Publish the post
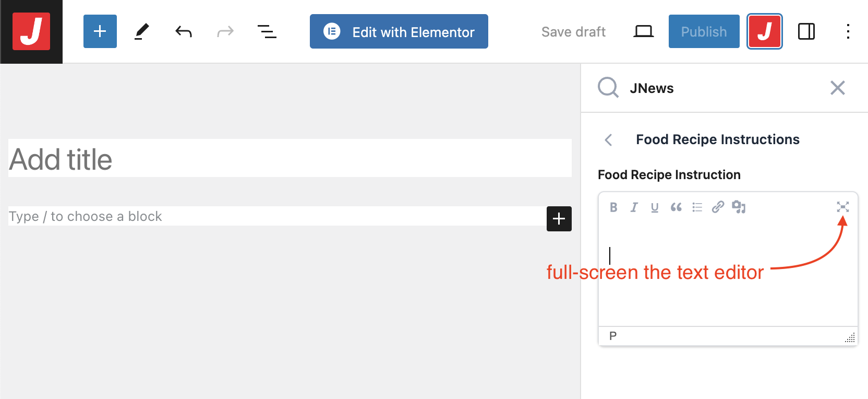The image size is (868, 399). tap(704, 31)
